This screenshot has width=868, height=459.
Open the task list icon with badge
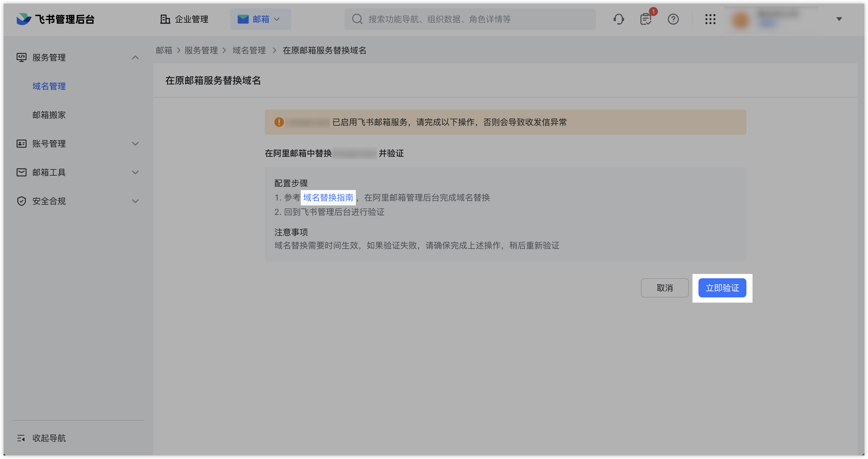pyautogui.click(x=646, y=19)
